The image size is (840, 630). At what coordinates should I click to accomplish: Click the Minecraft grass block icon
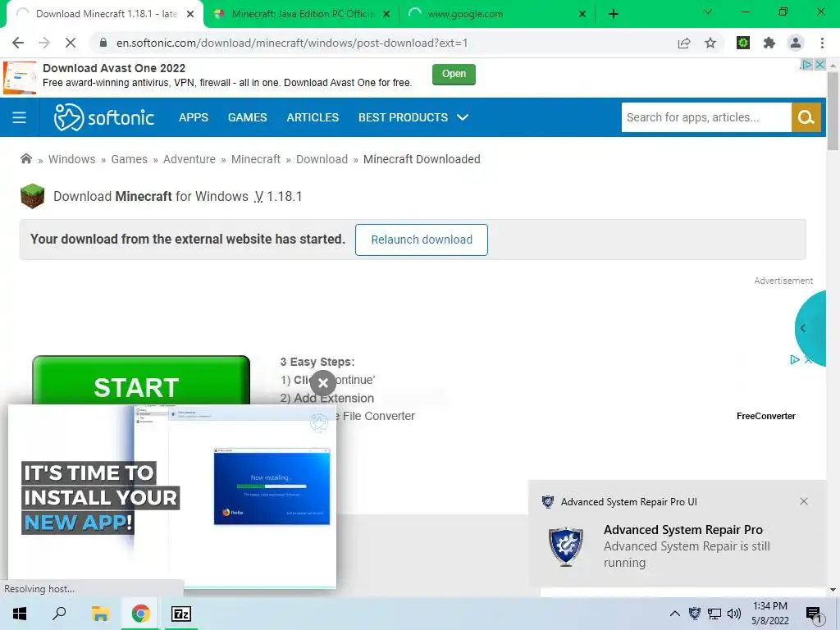32,196
